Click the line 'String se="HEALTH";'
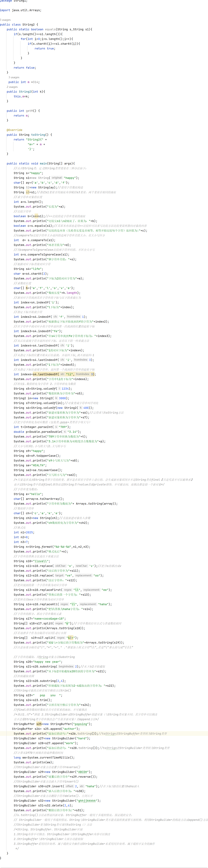Screen dimensions: 208x868 click(x=30, y=465)
